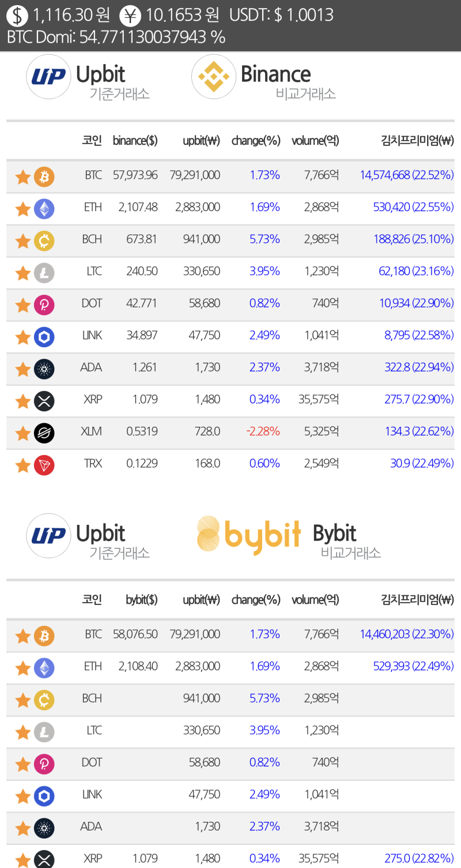Click the TRON TRX coin icon

point(44,465)
